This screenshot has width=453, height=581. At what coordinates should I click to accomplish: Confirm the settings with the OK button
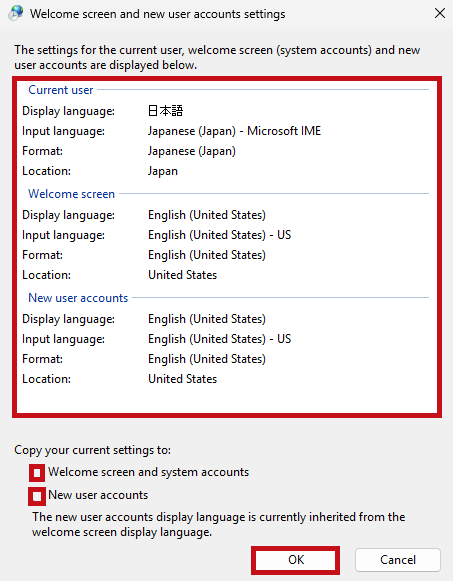point(296,560)
